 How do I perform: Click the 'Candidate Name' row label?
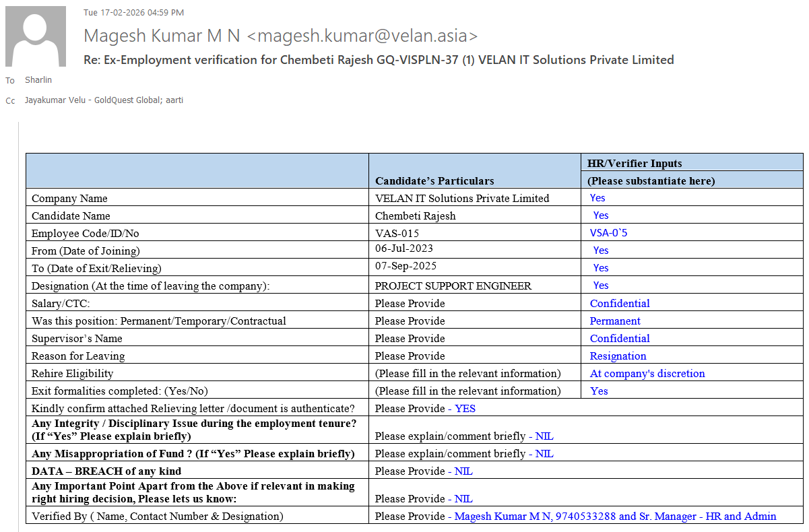point(71,215)
